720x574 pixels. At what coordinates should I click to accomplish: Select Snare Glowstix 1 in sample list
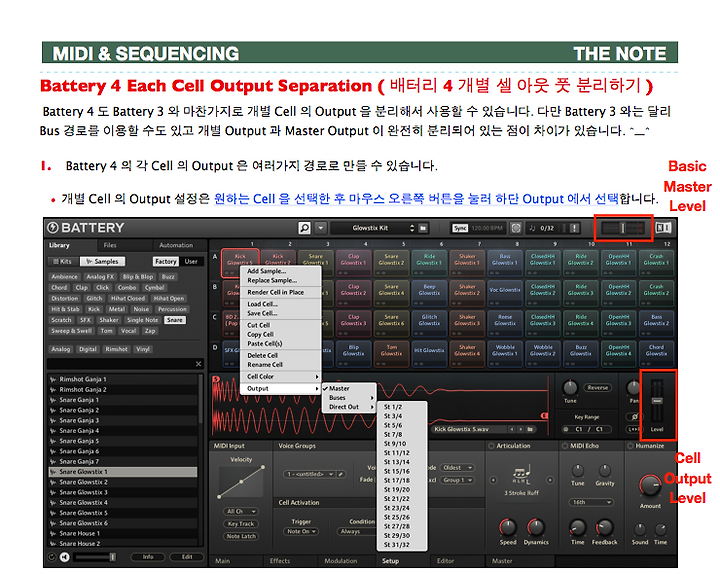123,472
